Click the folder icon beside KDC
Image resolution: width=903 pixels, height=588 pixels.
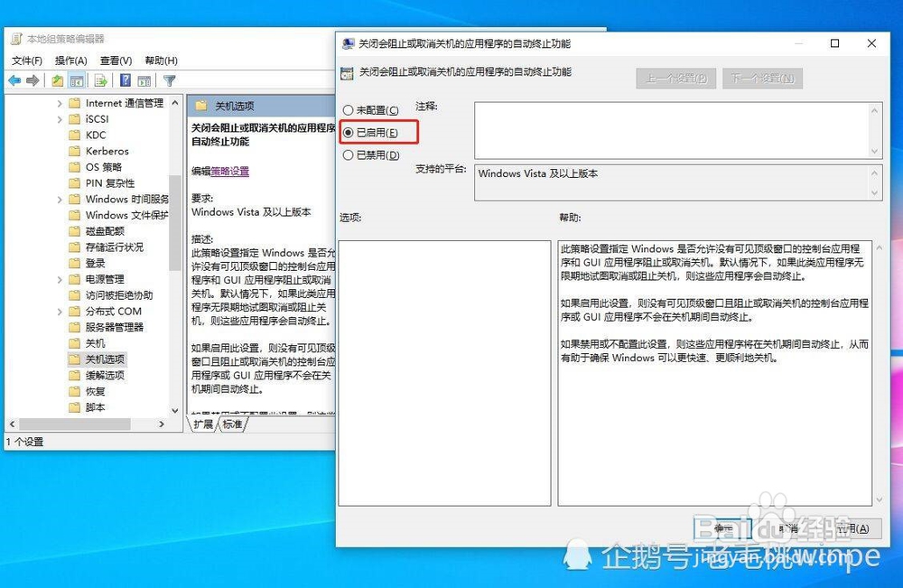(74, 135)
